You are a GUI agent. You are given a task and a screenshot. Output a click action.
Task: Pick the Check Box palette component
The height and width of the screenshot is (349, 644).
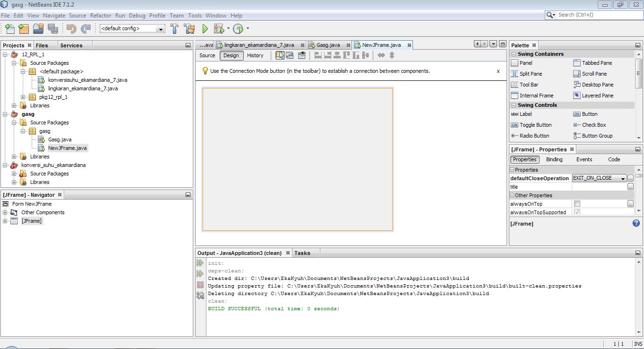point(590,125)
